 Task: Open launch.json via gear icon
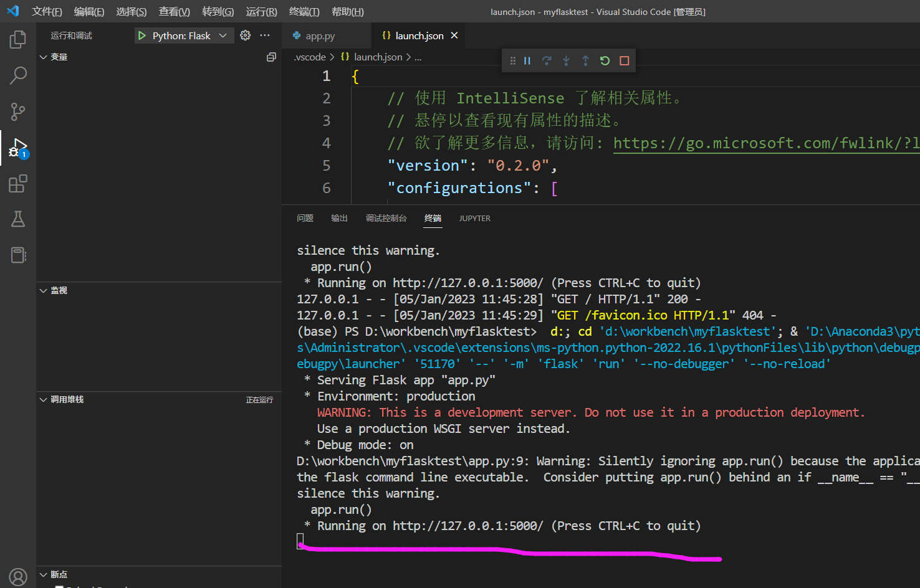(246, 36)
